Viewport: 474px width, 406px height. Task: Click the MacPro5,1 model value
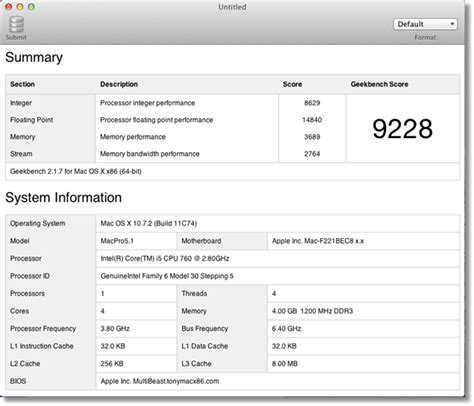point(117,241)
